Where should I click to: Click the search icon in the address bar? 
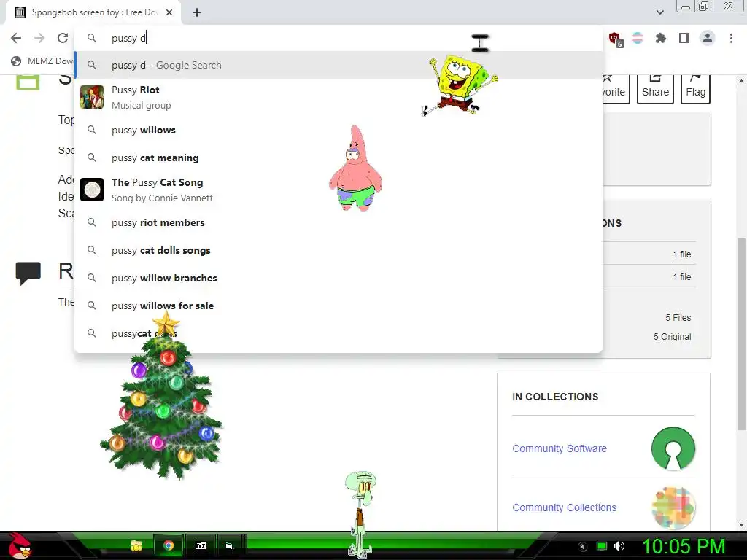(x=91, y=38)
